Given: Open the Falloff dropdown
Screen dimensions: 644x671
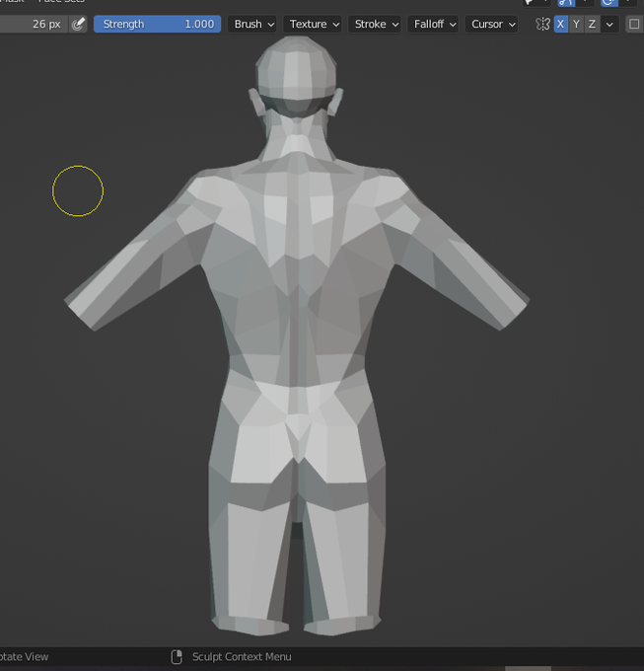Looking at the screenshot, I should (433, 24).
